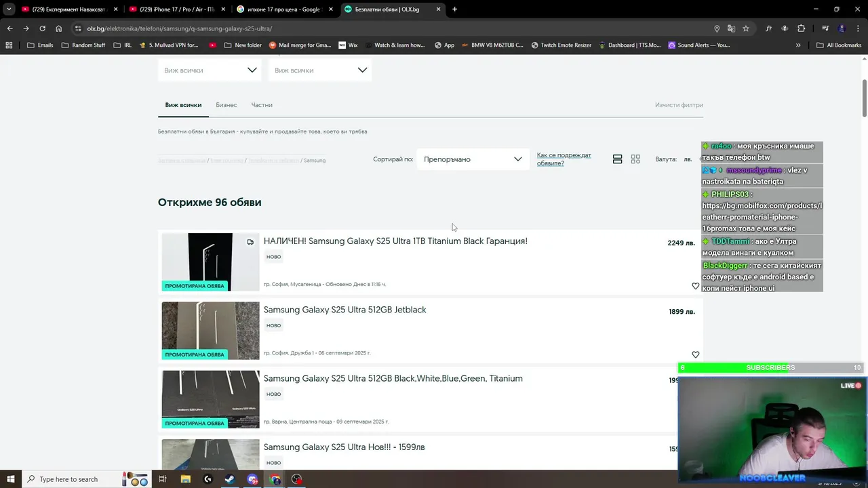Close the OLX.bg tab

439,9
